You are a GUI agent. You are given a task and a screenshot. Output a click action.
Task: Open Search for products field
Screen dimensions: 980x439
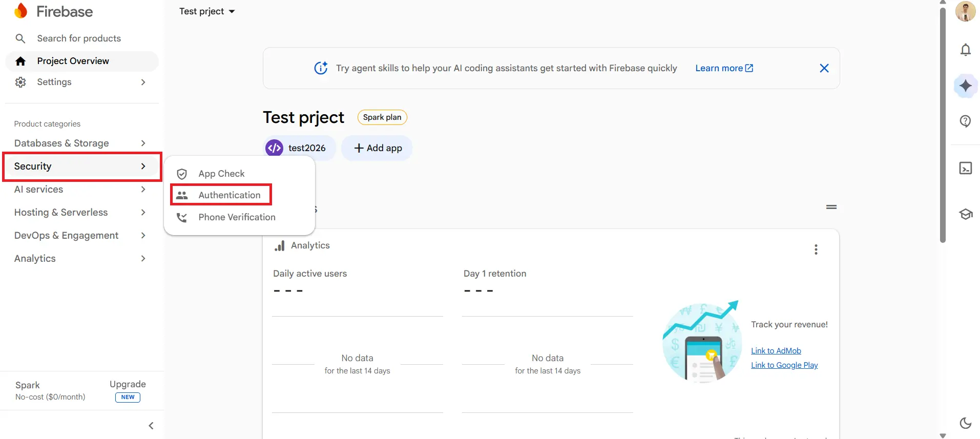pyautogui.click(x=79, y=38)
